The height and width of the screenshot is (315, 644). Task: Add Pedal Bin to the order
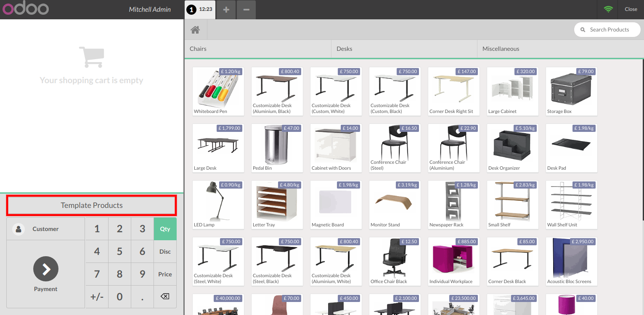(x=277, y=148)
